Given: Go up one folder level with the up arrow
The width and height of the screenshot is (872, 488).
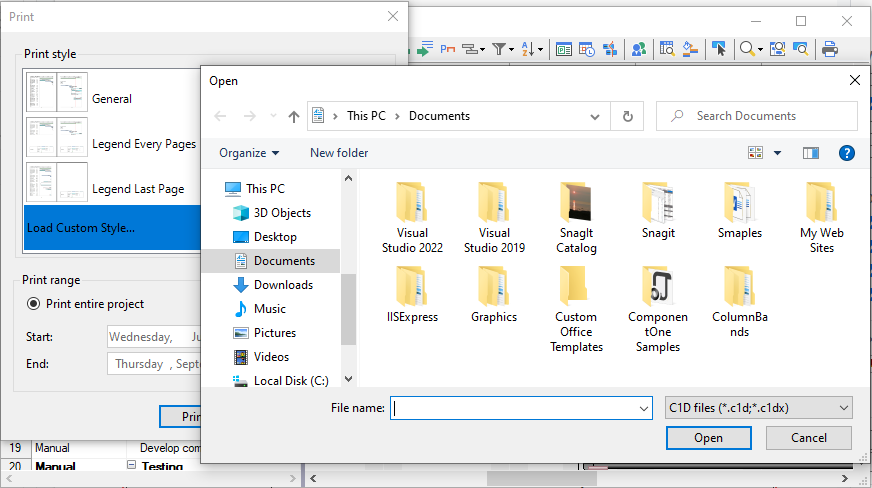Looking at the screenshot, I should point(294,116).
